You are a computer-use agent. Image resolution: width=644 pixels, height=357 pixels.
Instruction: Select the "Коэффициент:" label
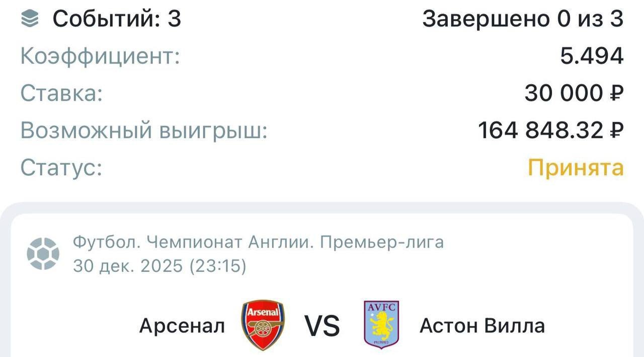(x=100, y=56)
